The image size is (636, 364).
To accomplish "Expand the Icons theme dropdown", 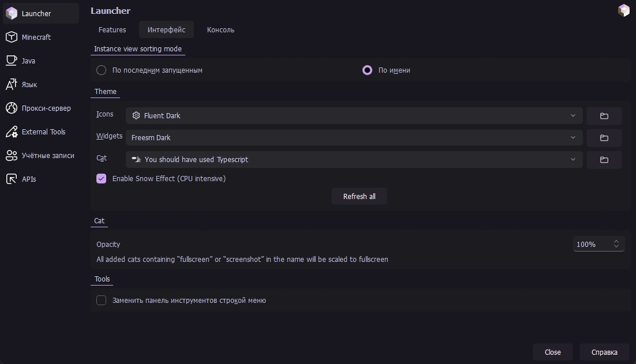I will tap(353, 116).
